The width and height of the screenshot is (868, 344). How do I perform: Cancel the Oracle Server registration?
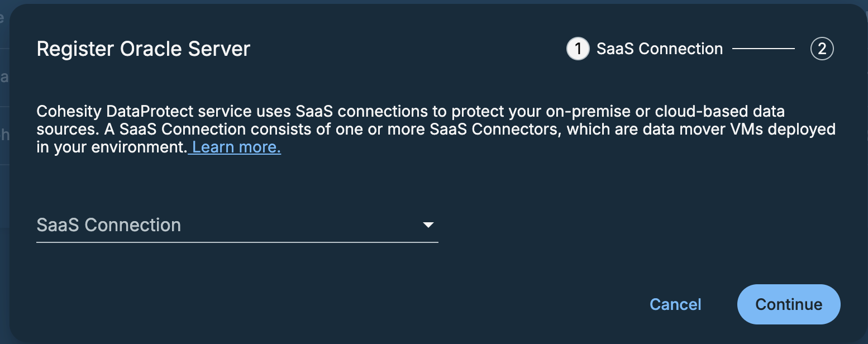(x=675, y=304)
